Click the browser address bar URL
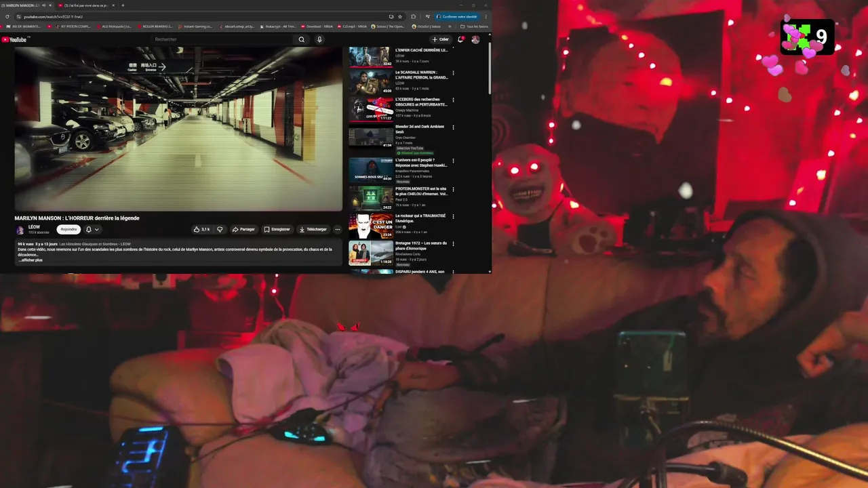Viewport: 868px width, 488px height. [53, 16]
